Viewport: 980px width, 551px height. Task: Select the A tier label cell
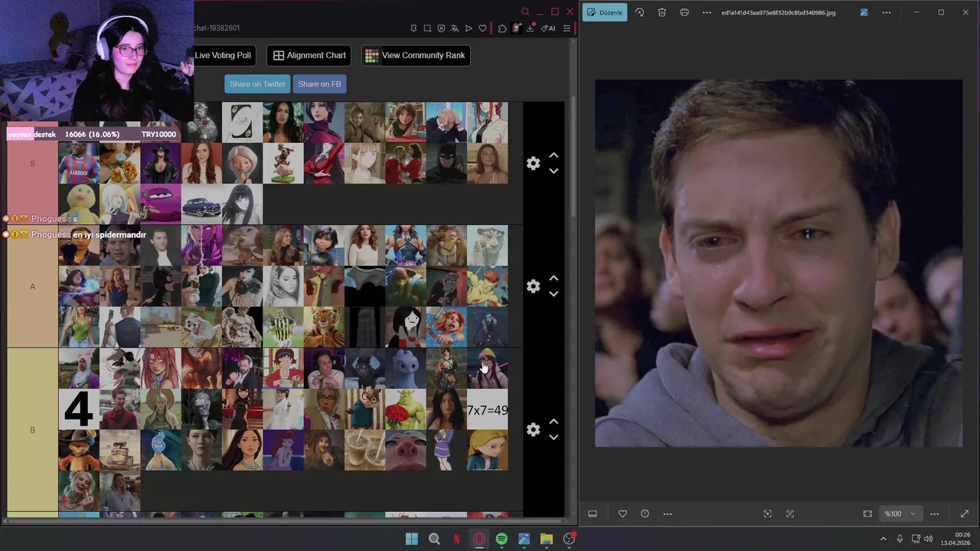(32, 286)
